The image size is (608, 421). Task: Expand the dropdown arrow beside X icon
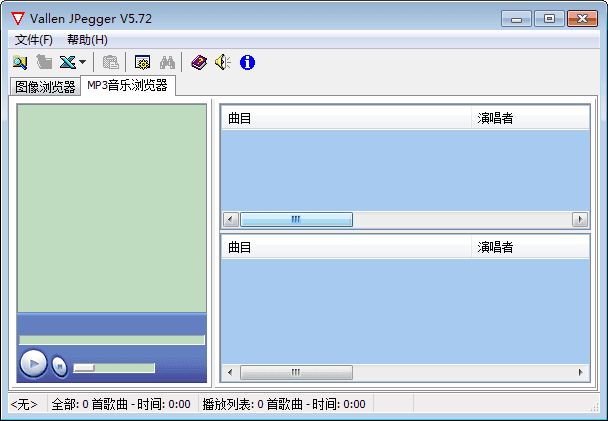pos(82,63)
